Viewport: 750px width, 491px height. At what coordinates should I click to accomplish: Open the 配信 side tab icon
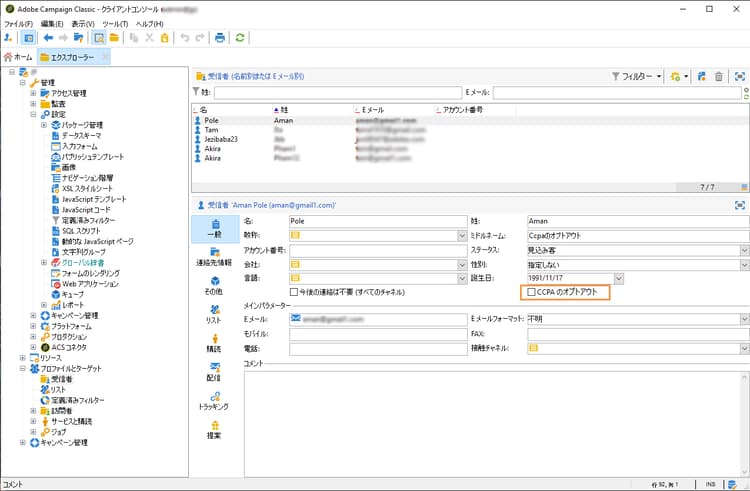[214, 372]
